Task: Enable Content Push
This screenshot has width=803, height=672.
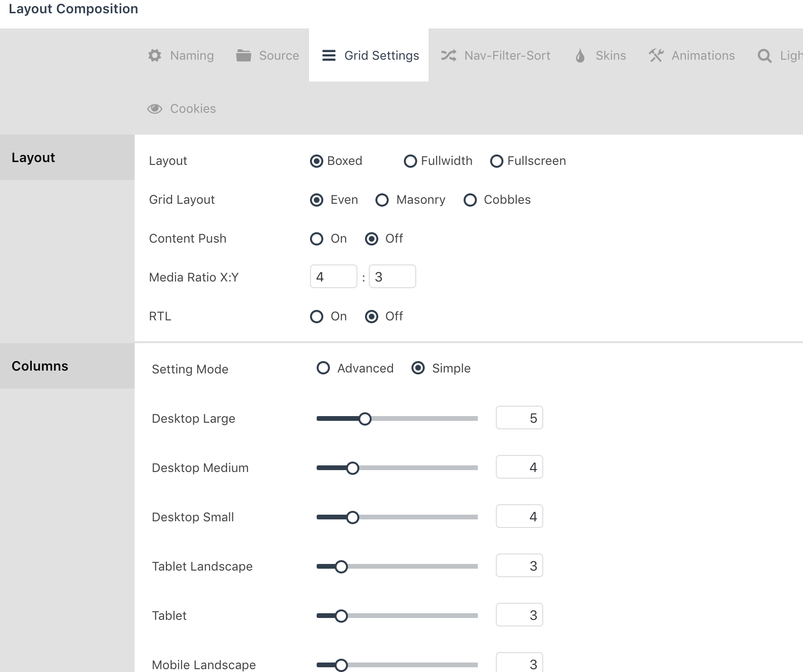Action: pos(317,239)
